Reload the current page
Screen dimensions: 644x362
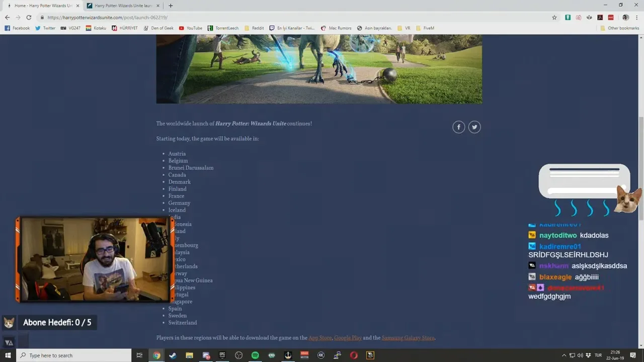(x=29, y=17)
